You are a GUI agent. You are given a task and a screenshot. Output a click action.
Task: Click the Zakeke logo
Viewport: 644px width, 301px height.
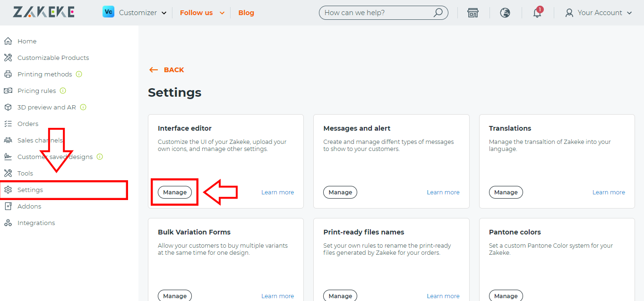pyautogui.click(x=43, y=12)
